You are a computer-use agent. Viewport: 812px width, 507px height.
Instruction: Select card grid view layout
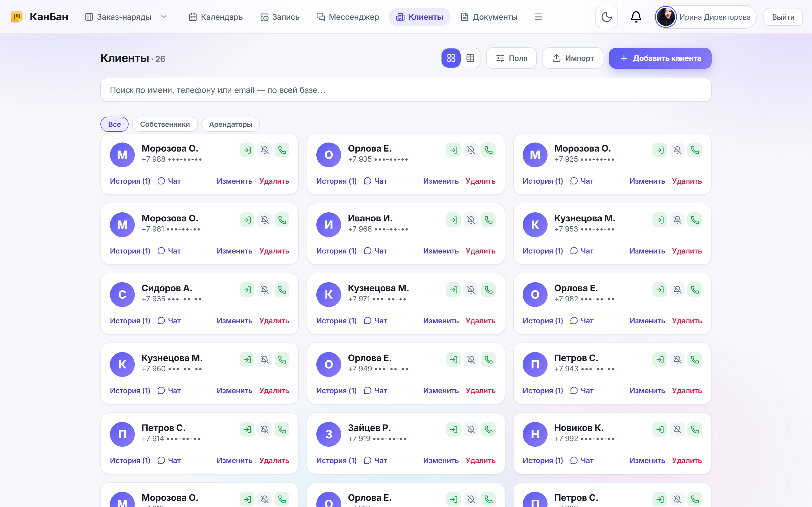coord(451,58)
